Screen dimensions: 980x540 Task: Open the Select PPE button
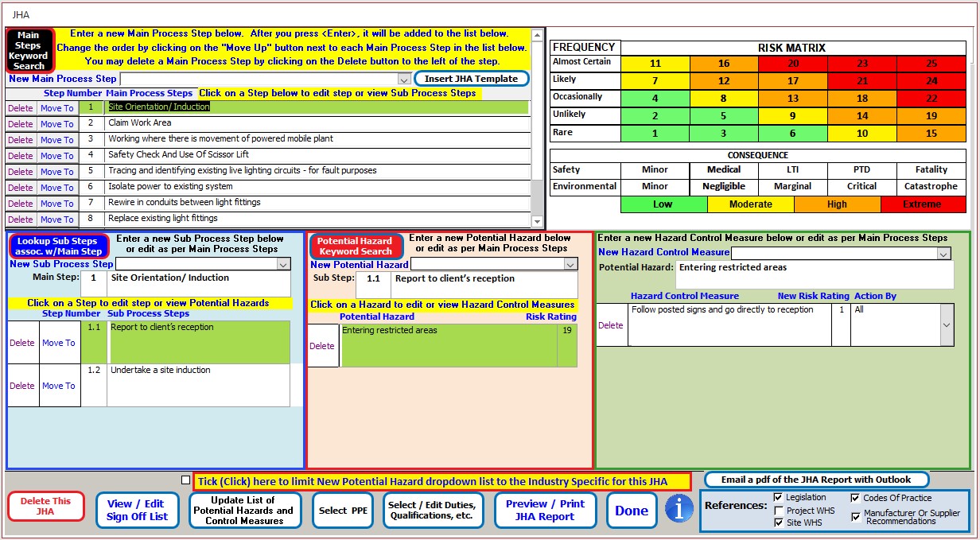(343, 511)
